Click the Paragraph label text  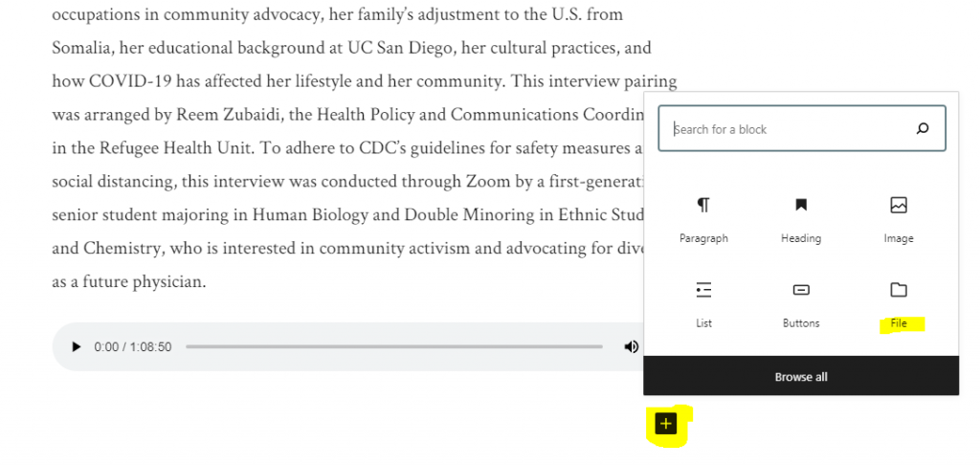pyautogui.click(x=703, y=238)
